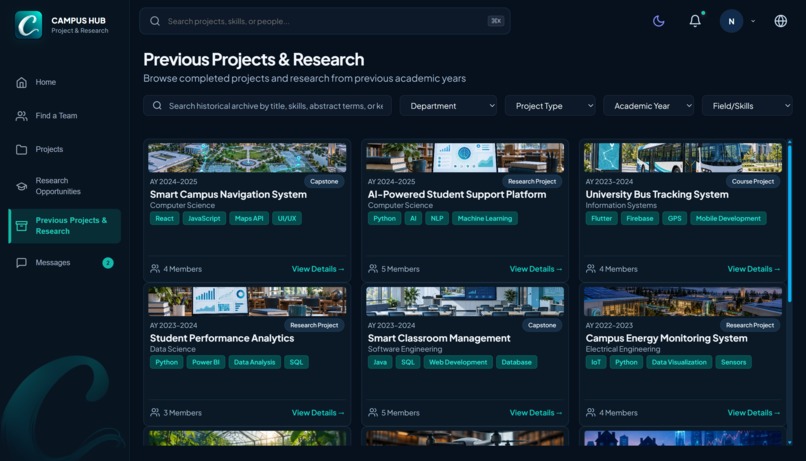
Task: Open the Project Type filter dropdown
Action: click(x=550, y=105)
